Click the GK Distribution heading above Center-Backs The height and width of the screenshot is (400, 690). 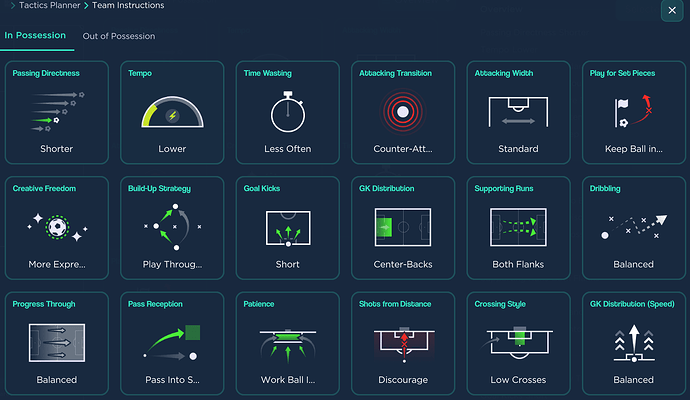[x=386, y=188]
